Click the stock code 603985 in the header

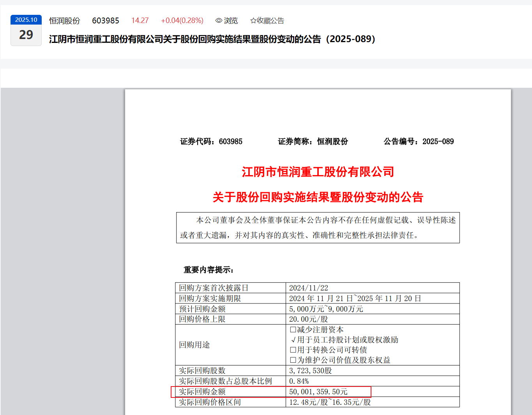click(106, 21)
